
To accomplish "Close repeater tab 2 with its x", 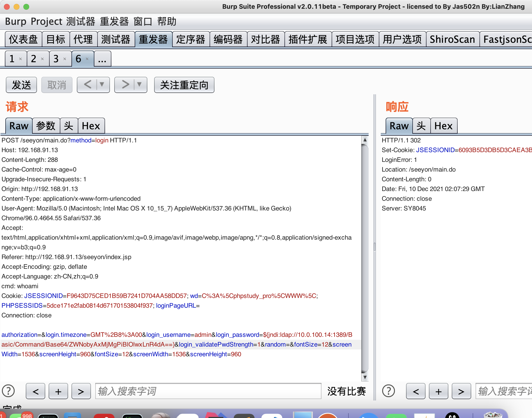I will (x=42, y=59).
